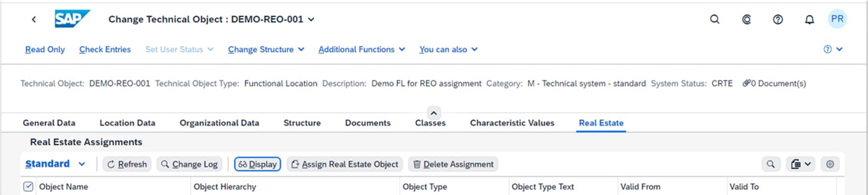
Task: Open table settings gear icon
Action: 830,164
